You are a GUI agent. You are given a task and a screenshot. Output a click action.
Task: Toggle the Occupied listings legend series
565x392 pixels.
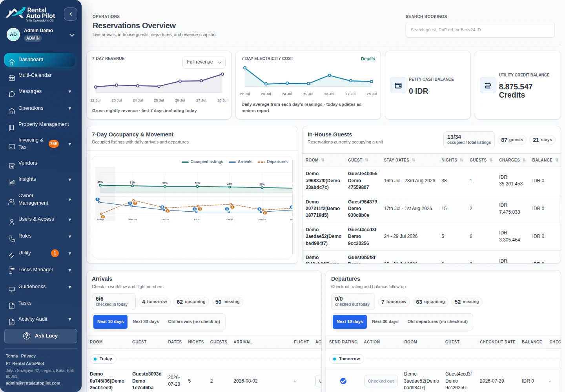(x=202, y=162)
